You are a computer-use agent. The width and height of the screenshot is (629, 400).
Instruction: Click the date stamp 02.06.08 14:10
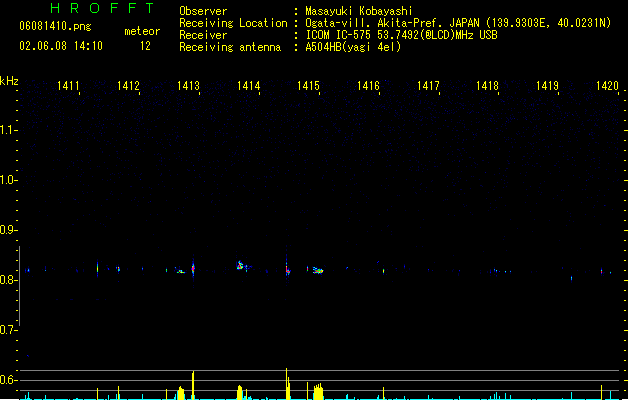click(x=61, y=46)
